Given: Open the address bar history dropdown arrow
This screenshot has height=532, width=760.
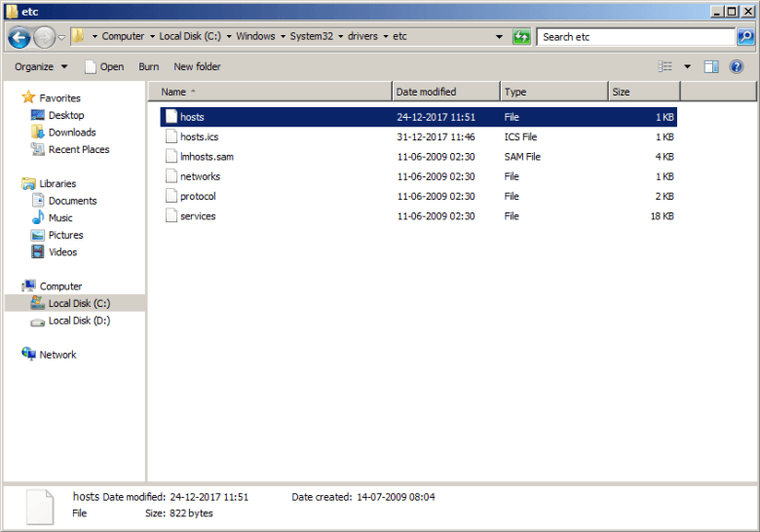Looking at the screenshot, I should coord(499,37).
